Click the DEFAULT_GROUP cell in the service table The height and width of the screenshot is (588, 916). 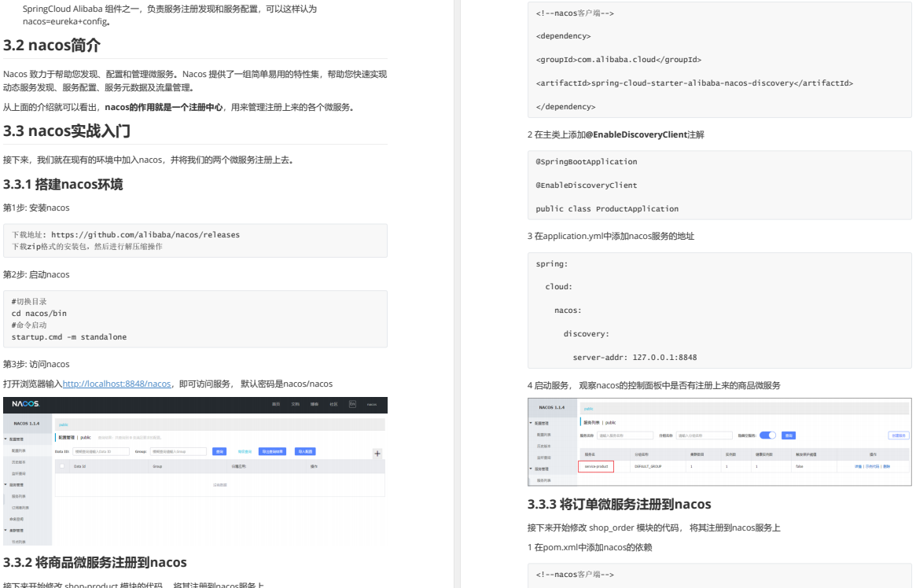(648, 466)
